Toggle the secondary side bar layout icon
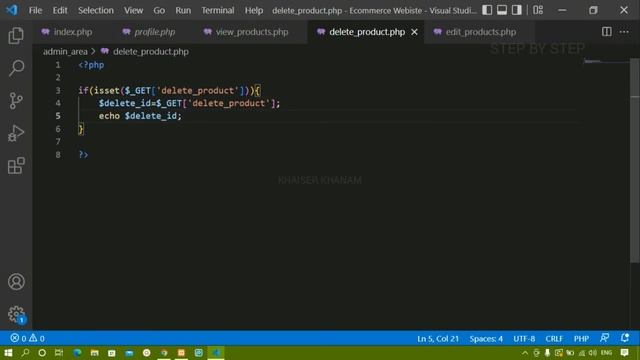640x360 pixels. [x=517, y=10]
